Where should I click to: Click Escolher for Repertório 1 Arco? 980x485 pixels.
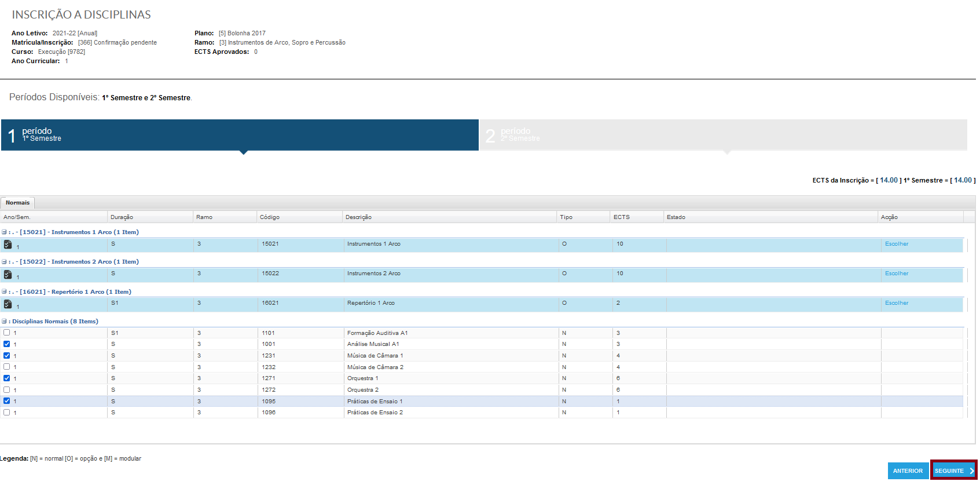[897, 303]
